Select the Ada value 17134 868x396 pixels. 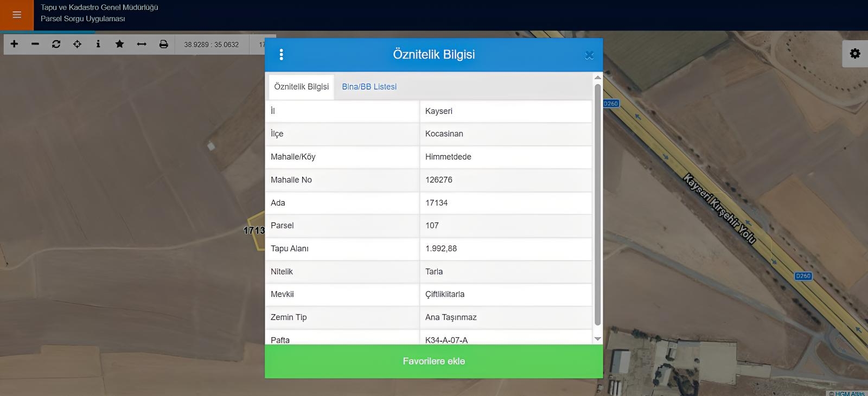pyautogui.click(x=506, y=203)
